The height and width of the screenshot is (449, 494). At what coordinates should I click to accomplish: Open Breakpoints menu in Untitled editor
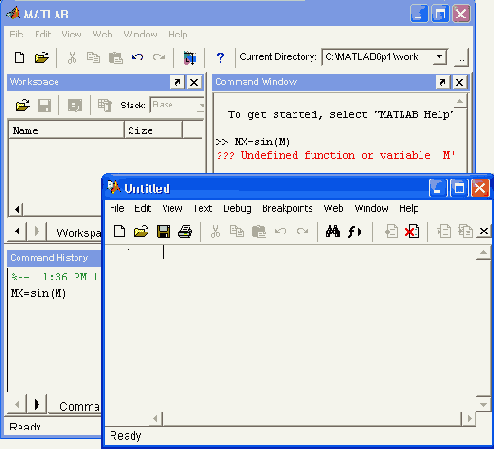pyautogui.click(x=287, y=208)
